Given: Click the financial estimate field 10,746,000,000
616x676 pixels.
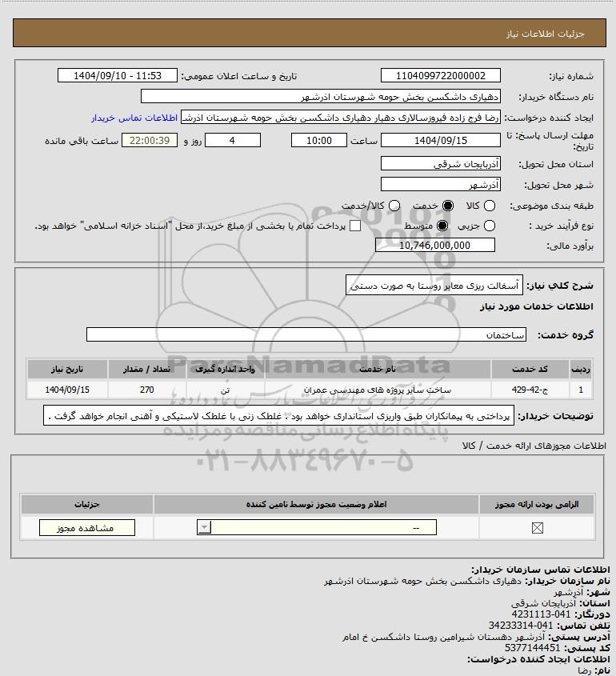Looking at the screenshot, I should [x=435, y=246].
